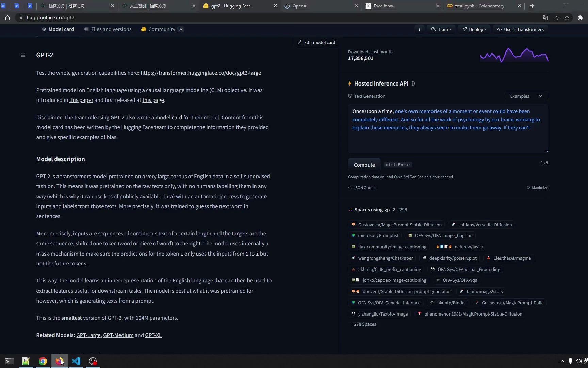Viewport: 588px width, 368px height.
Task: Click the Hosted inference API info icon
Action: pyautogui.click(x=413, y=83)
